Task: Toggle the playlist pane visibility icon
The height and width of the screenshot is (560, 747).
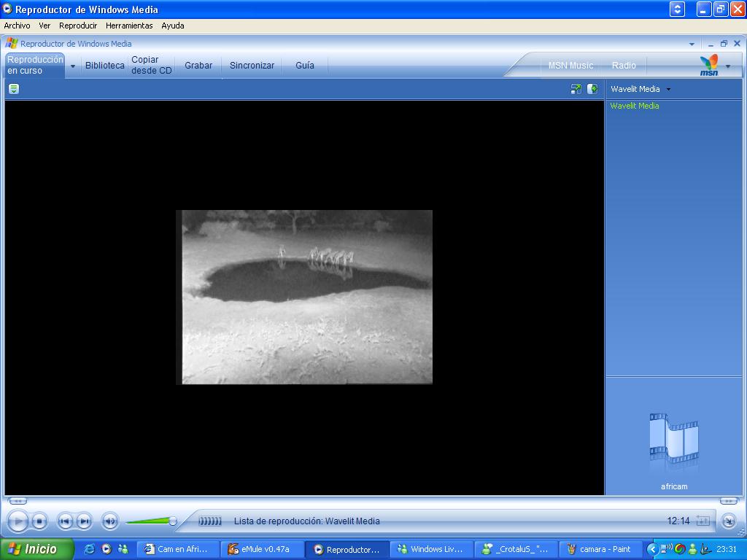Action: click(592, 89)
